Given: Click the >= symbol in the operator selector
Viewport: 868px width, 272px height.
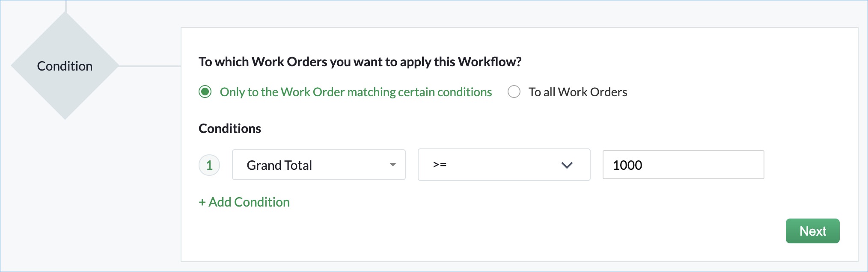Looking at the screenshot, I should (440, 165).
